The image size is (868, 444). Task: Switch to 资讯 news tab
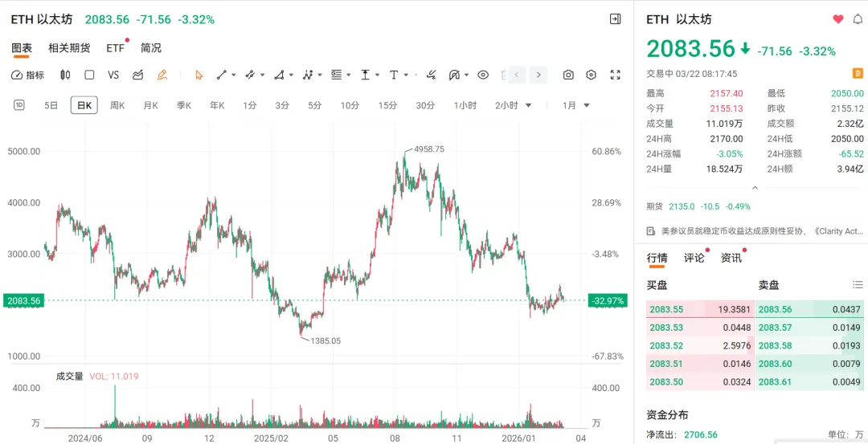tap(731, 258)
